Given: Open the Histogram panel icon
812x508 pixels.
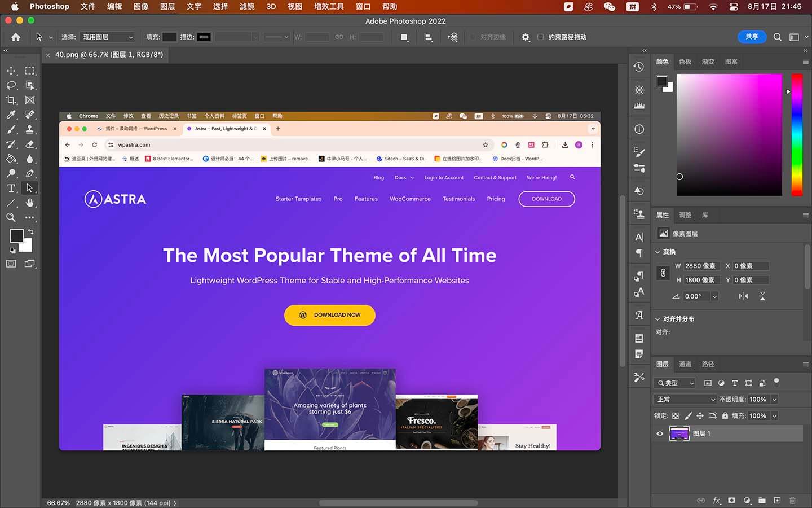Looking at the screenshot, I should [639, 106].
